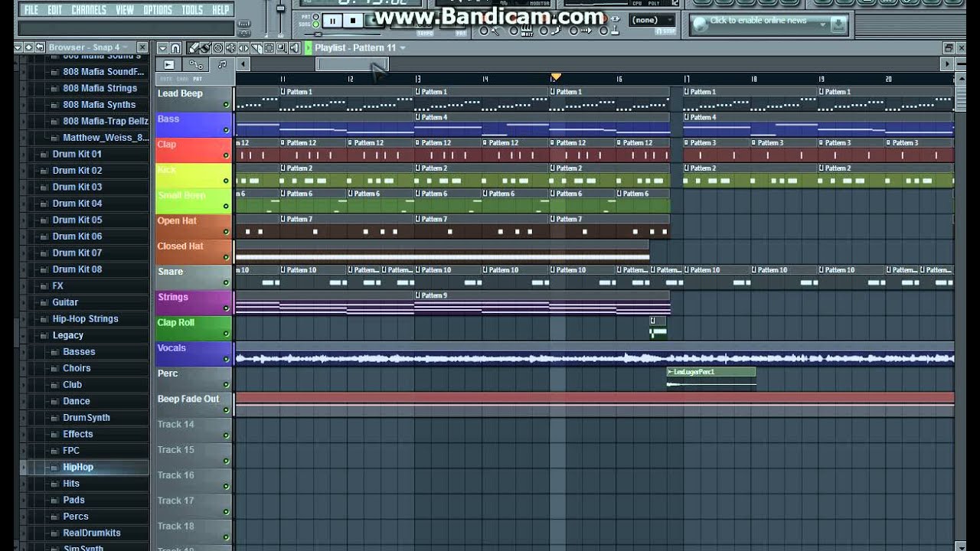The image size is (980, 551).
Task: Select the Pattern 9 clip on Strings track
Action: pyautogui.click(x=542, y=302)
